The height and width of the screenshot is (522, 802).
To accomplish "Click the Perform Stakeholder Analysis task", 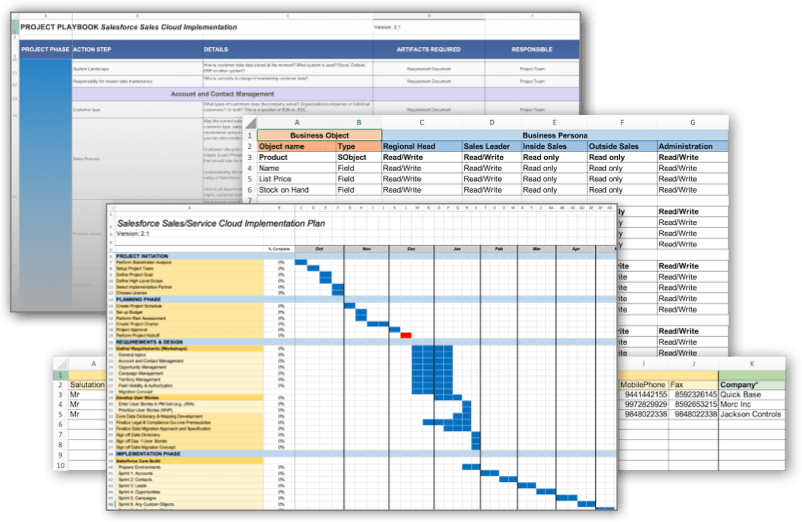I will 189,262.
